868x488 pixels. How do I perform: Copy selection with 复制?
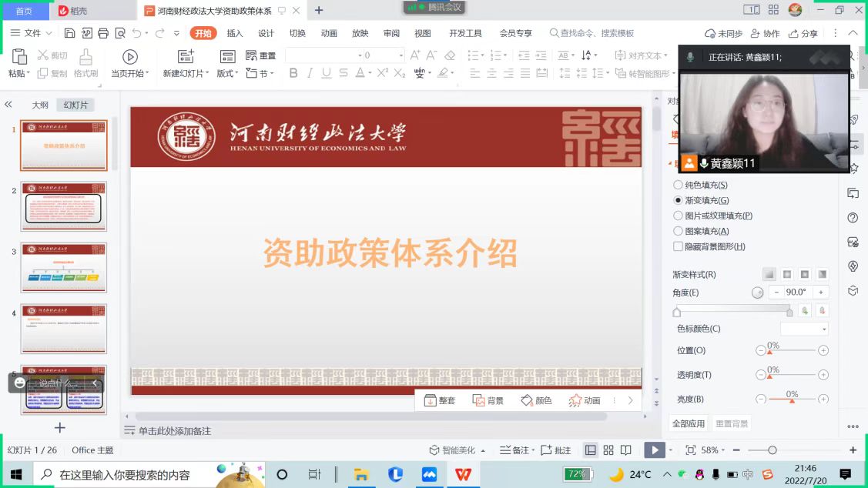(52, 73)
